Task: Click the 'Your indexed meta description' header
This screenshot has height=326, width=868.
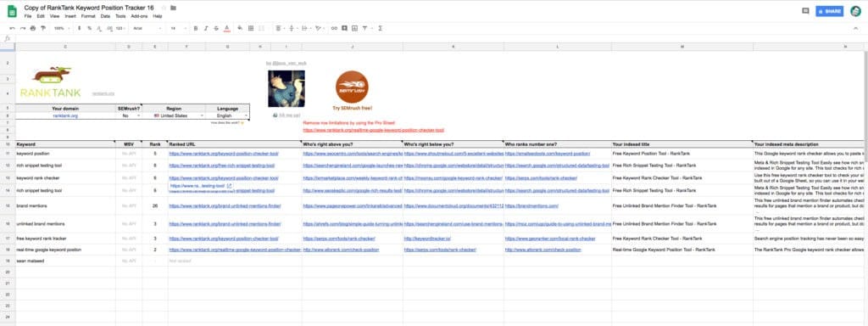Action: (810, 144)
